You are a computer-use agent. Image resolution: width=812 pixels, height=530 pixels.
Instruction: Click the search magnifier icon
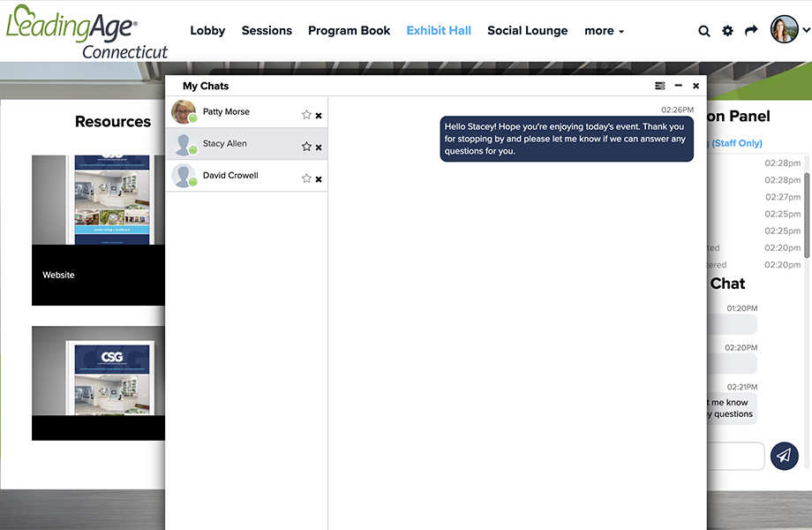[x=704, y=31]
